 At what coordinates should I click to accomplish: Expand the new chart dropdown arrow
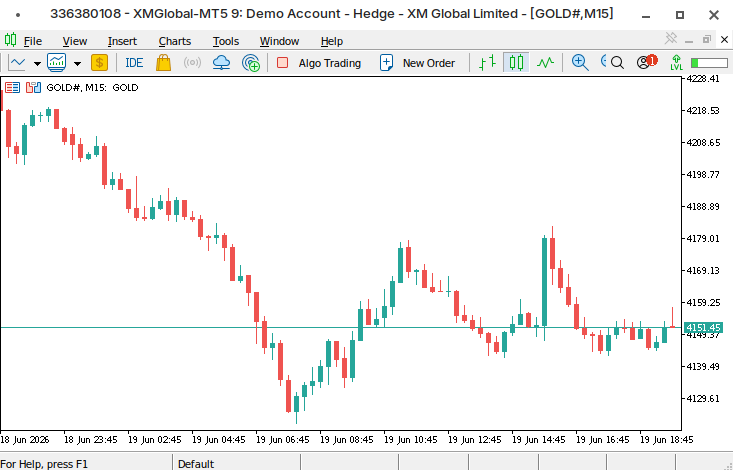37,63
